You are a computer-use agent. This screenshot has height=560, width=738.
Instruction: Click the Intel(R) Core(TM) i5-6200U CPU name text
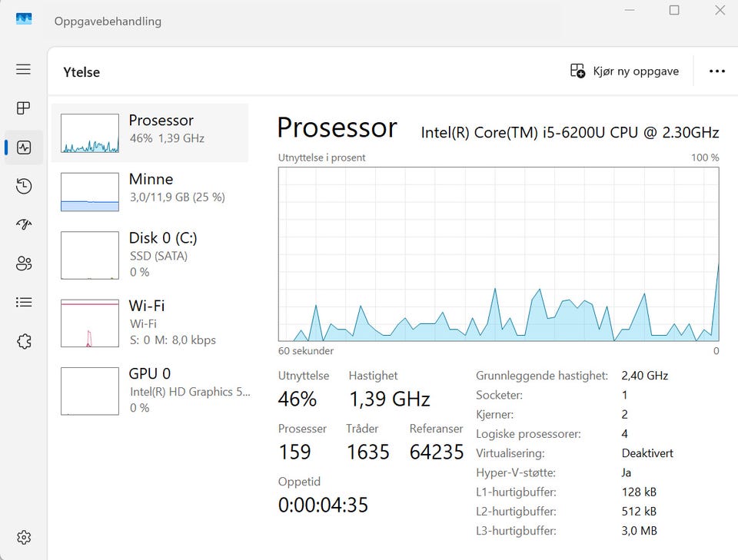[x=570, y=133]
